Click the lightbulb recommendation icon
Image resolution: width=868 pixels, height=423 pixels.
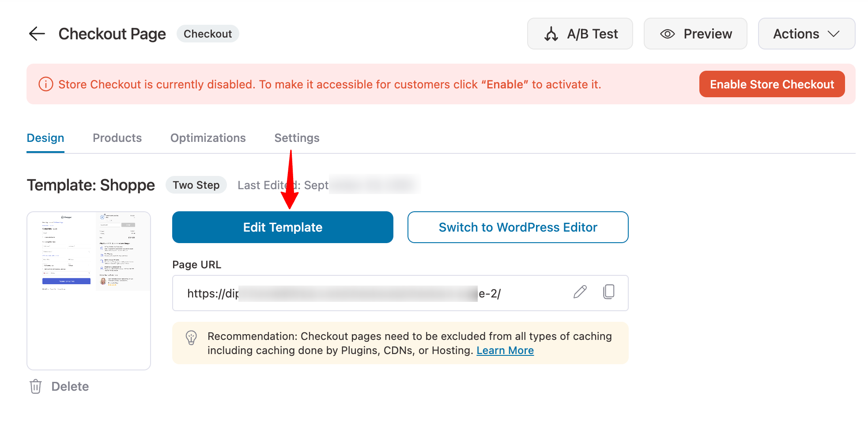click(x=191, y=338)
